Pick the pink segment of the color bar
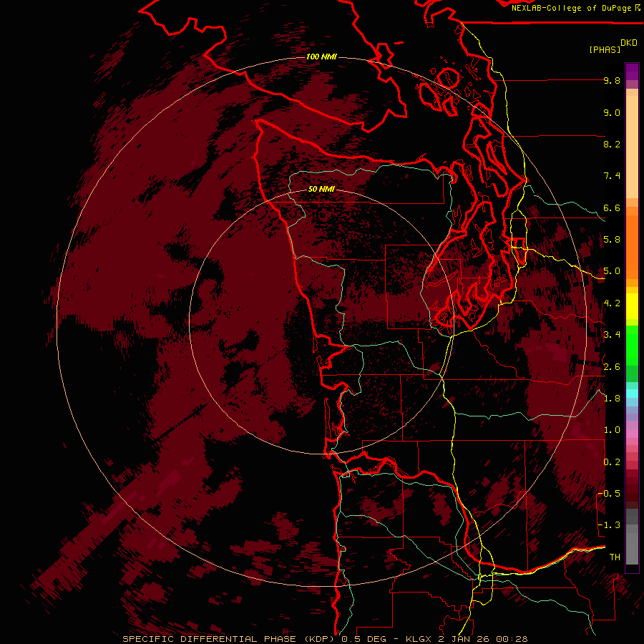This screenshot has height=644, width=644. (632, 434)
